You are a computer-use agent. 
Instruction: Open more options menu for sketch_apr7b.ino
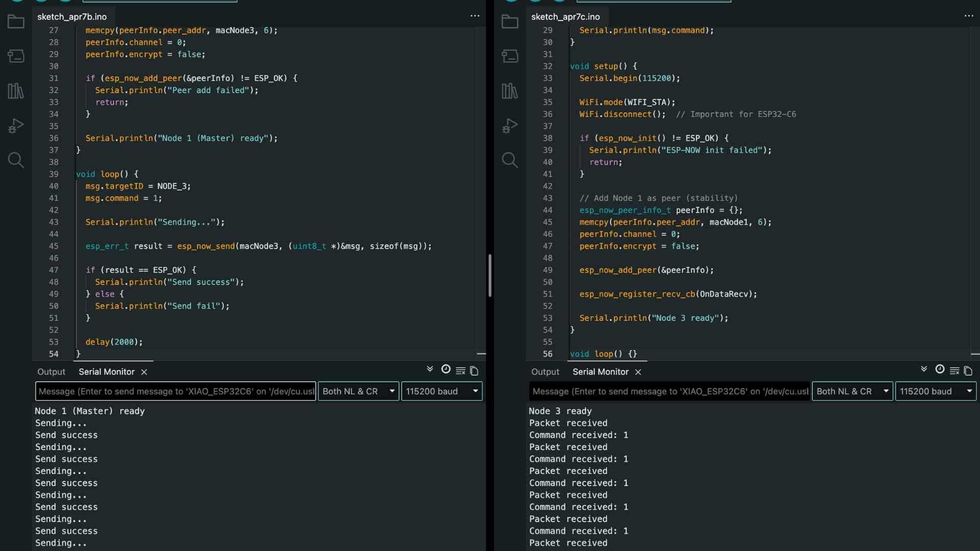tap(475, 16)
